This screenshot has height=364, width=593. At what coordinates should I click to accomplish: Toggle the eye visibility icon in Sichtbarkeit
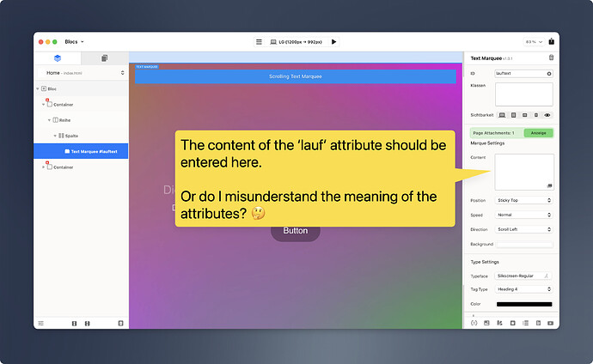[x=547, y=114]
